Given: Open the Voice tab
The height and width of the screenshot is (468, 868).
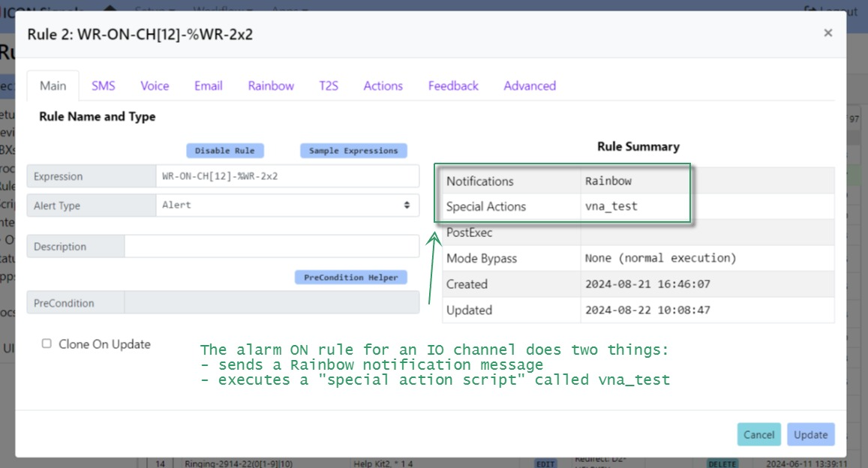Looking at the screenshot, I should 155,86.
